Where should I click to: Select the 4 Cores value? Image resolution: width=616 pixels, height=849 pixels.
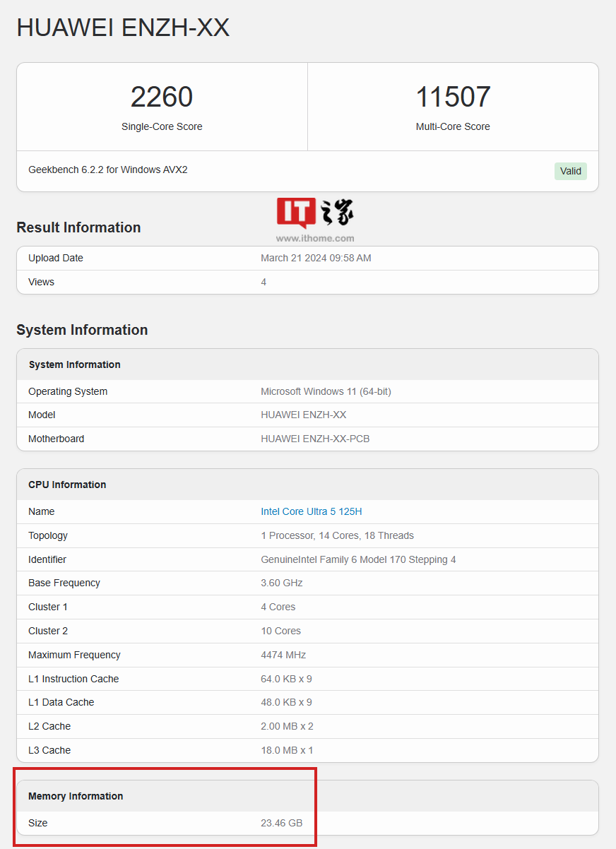278,607
